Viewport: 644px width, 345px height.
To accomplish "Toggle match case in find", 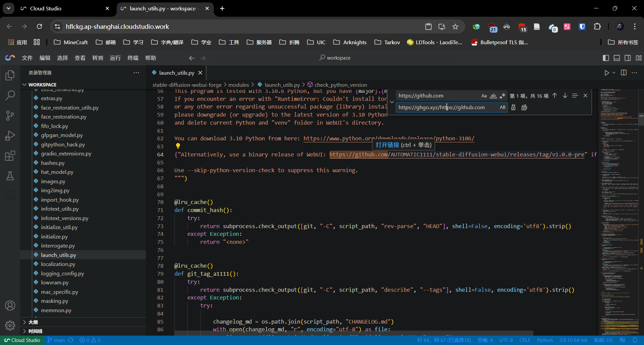I will pos(484,96).
